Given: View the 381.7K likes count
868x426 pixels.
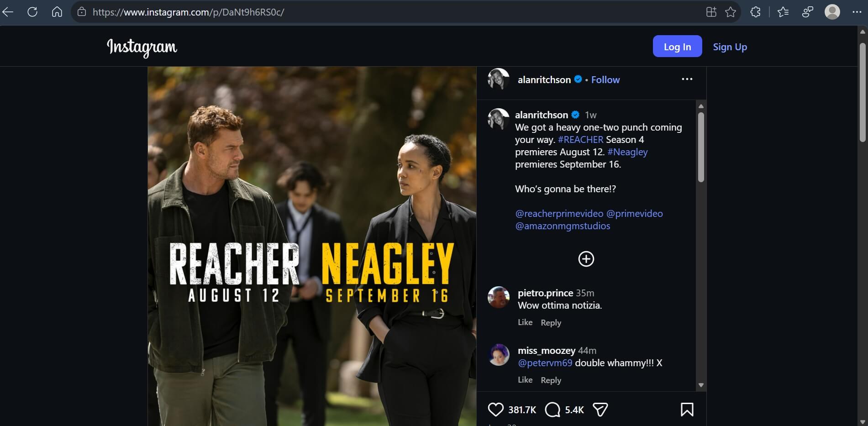Looking at the screenshot, I should (522, 410).
